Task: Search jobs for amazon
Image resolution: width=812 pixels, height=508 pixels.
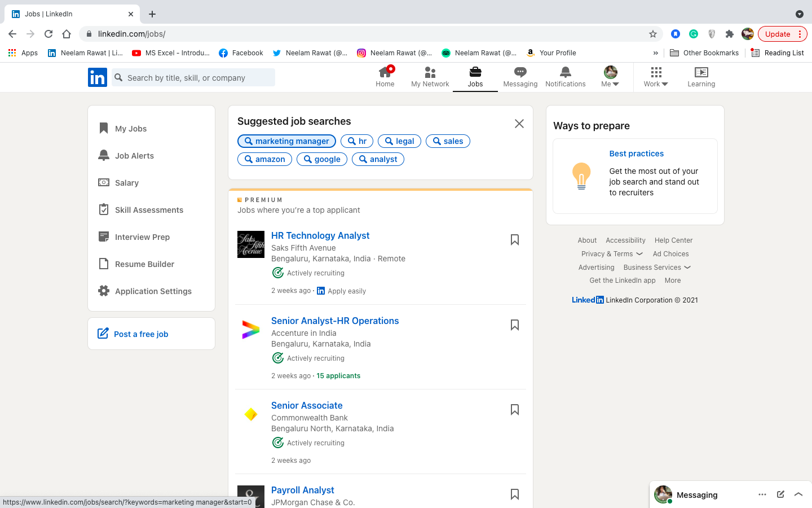Action: tap(264, 159)
